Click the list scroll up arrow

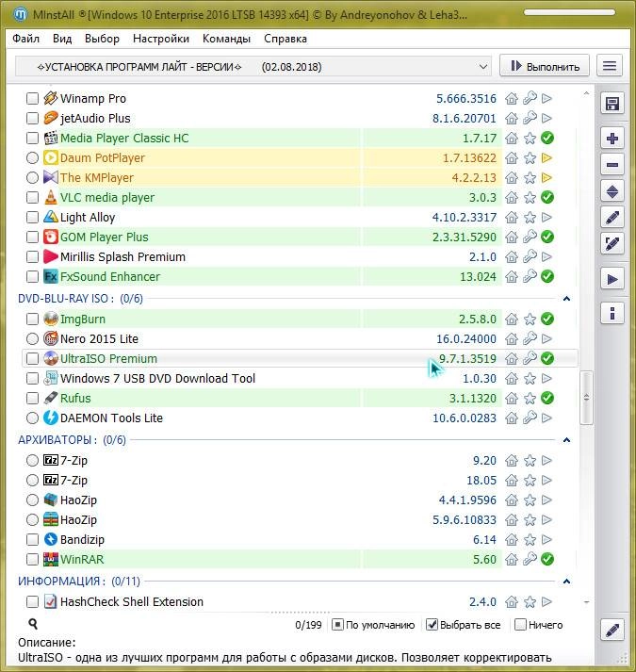(586, 93)
